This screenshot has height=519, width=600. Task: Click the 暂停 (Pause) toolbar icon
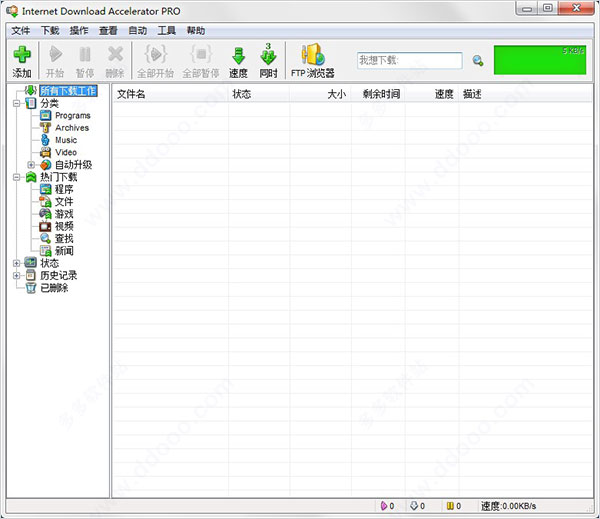pyautogui.click(x=85, y=61)
